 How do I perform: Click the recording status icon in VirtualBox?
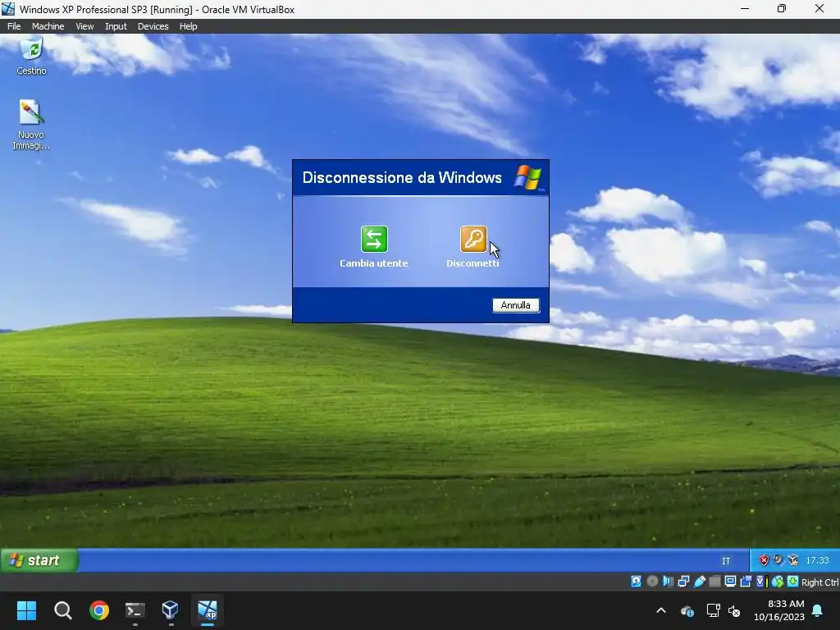pyautogui.click(x=746, y=582)
